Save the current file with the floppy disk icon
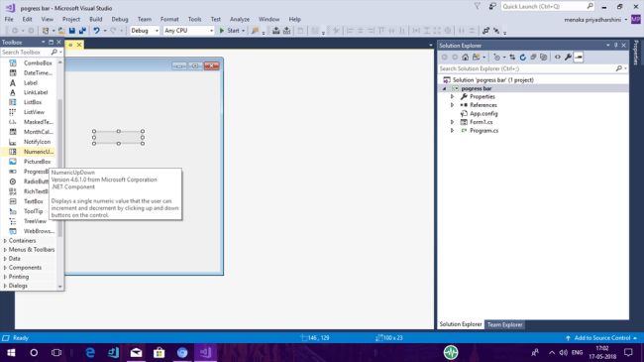This screenshot has height=362, width=644. [x=72, y=31]
